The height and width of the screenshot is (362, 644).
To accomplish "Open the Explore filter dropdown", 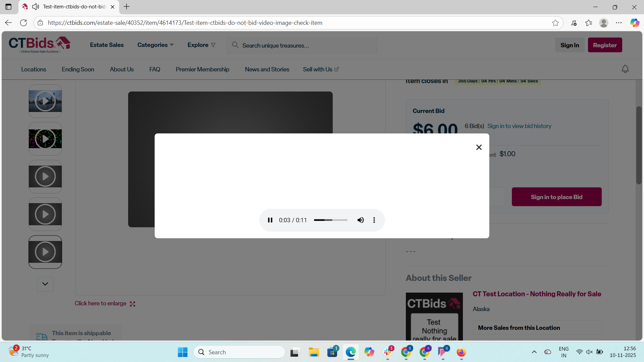I will click(x=201, y=45).
